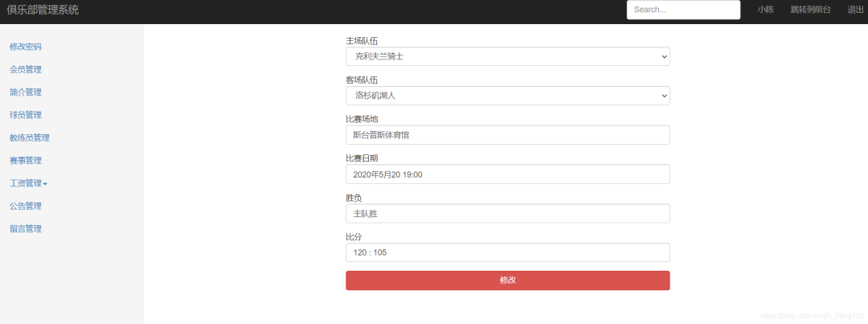868x324 pixels.
Task: Focus the 比赛场地 venue field
Action: [508, 135]
